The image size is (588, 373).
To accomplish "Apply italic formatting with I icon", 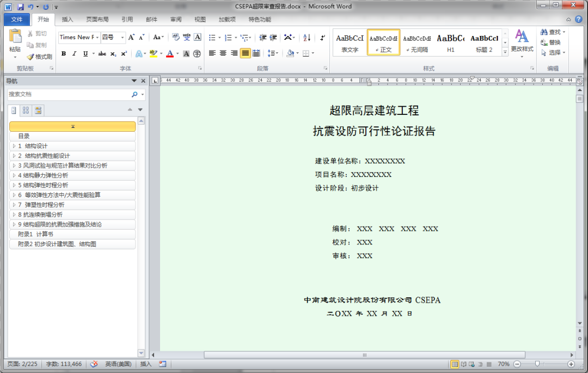I will 74,53.
